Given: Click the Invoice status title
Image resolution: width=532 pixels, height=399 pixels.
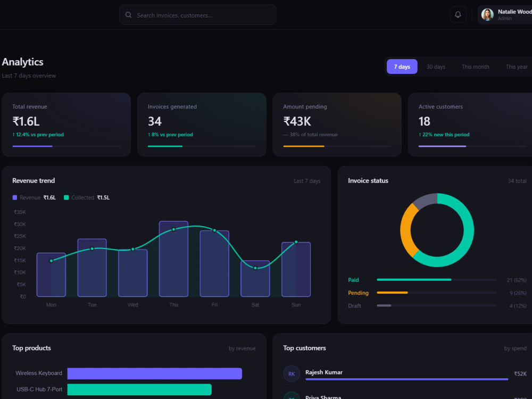Looking at the screenshot, I should pos(368,180).
